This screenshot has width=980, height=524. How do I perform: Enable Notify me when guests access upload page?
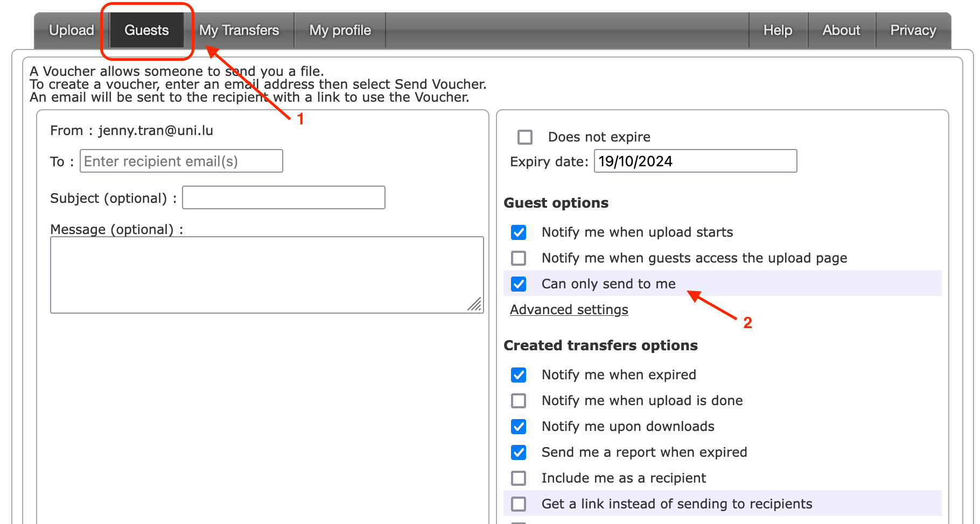519,258
